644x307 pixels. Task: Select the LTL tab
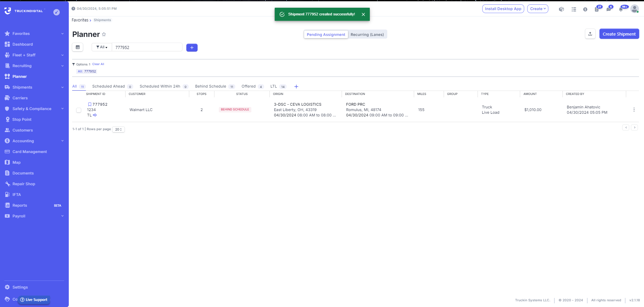(278, 87)
